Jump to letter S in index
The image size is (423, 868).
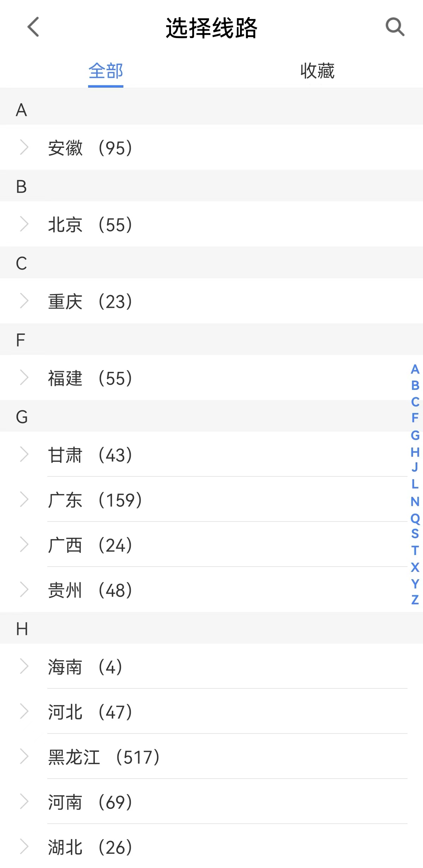[x=415, y=534]
